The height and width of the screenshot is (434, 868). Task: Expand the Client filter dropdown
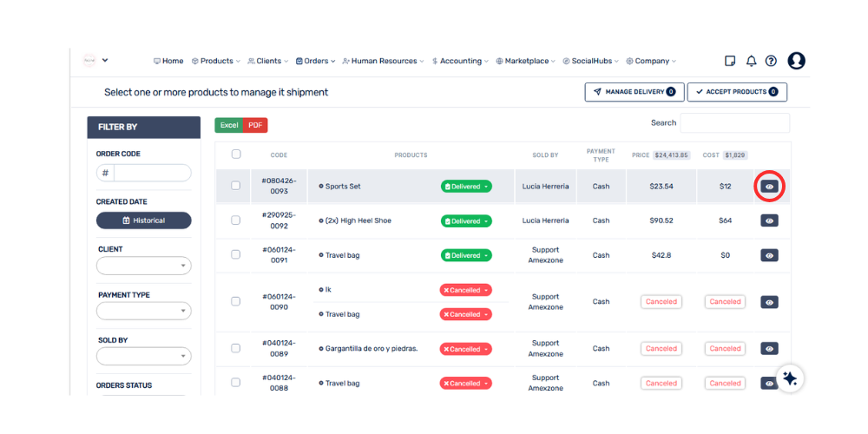[143, 266]
